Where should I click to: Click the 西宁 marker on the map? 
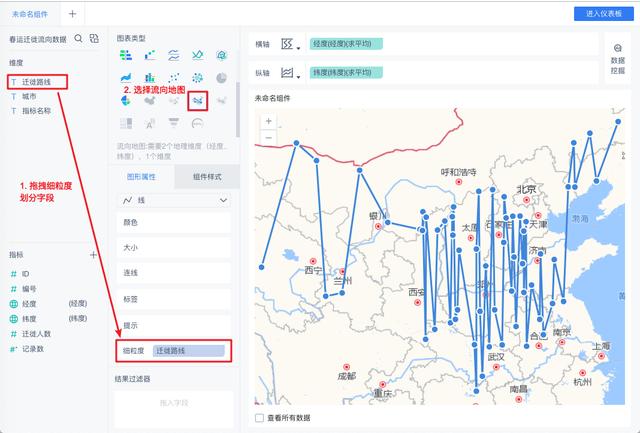click(x=313, y=261)
